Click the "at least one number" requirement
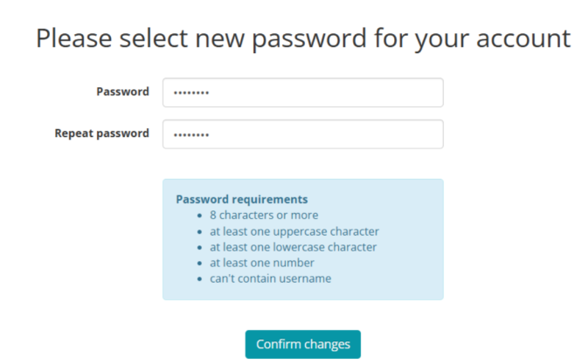588x364 pixels. tap(261, 263)
